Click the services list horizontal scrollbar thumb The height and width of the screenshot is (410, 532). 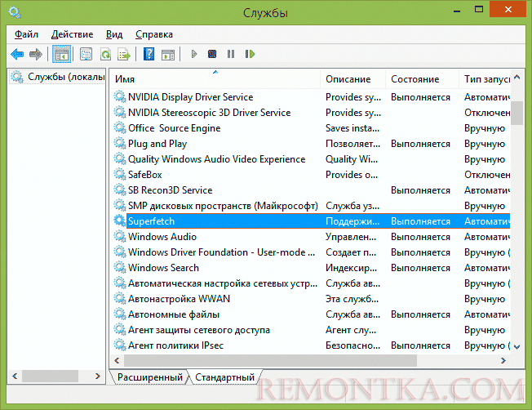(270, 360)
